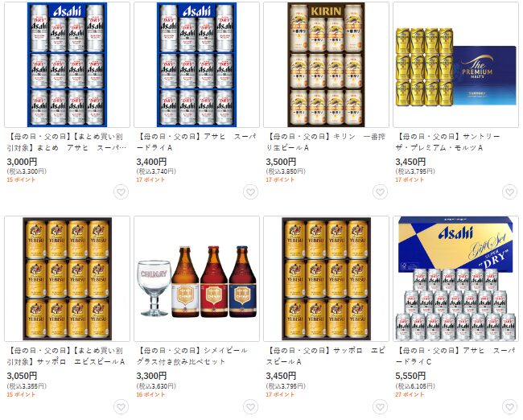Add Kirin Ichiban Shibori A to favorites
This screenshot has height=420, width=523.
point(380,192)
